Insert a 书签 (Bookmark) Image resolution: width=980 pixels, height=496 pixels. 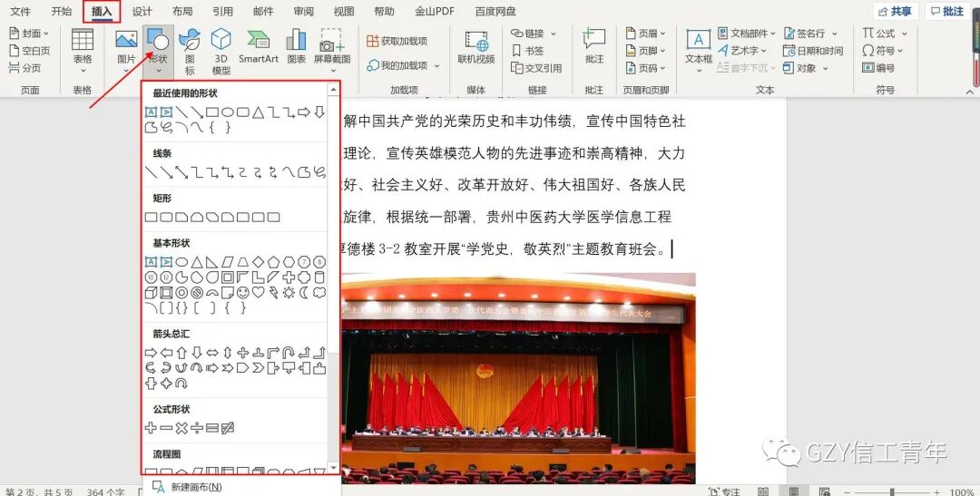pos(527,51)
